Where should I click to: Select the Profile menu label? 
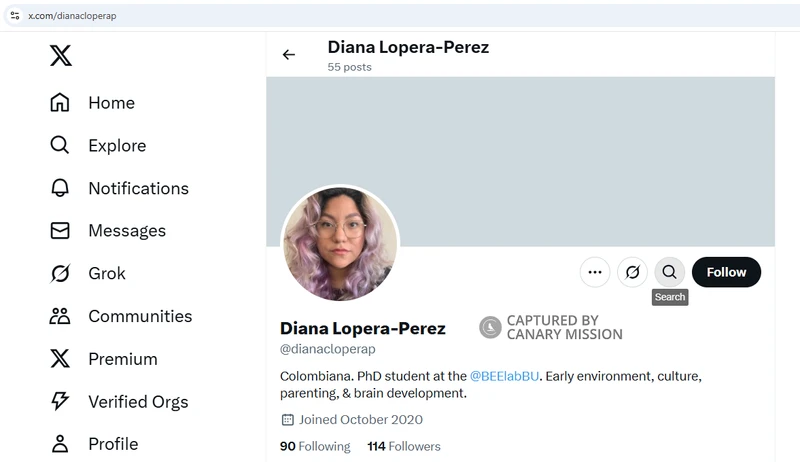point(113,444)
